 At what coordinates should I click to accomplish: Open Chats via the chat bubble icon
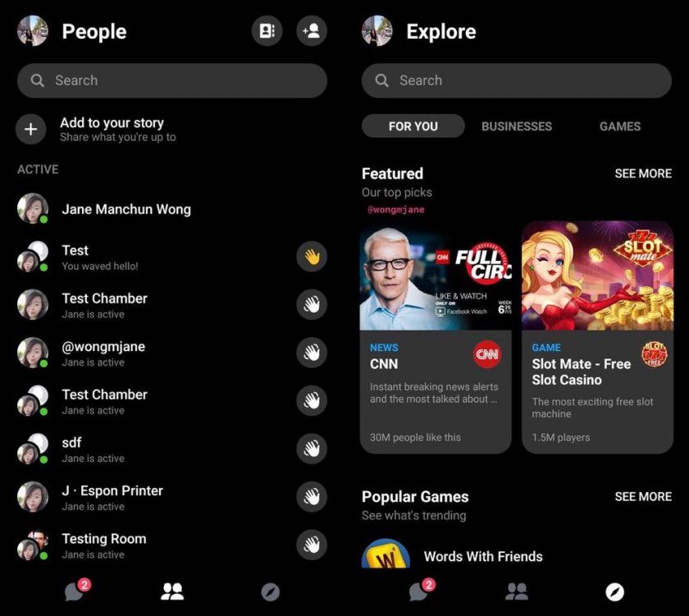pyautogui.click(x=75, y=591)
